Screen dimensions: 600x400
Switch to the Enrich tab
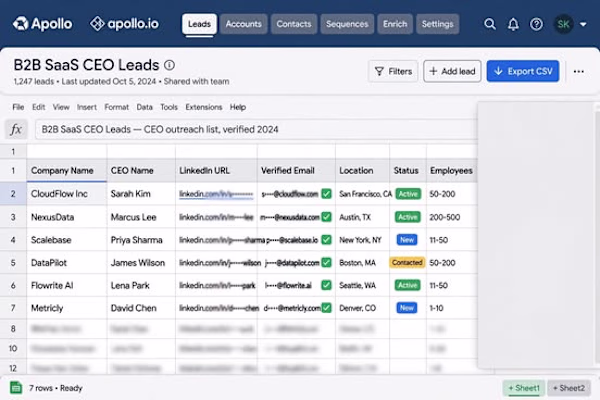[x=395, y=24]
